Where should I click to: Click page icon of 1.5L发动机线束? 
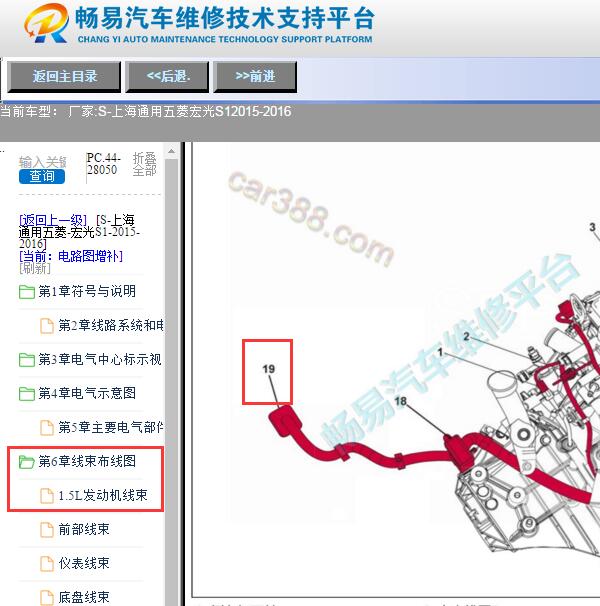(47, 496)
